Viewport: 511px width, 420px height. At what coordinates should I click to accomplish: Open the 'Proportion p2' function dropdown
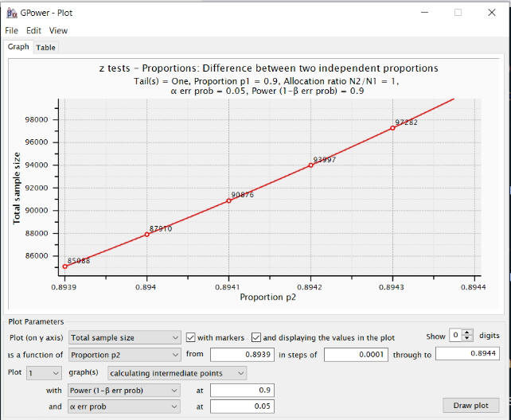(126, 355)
